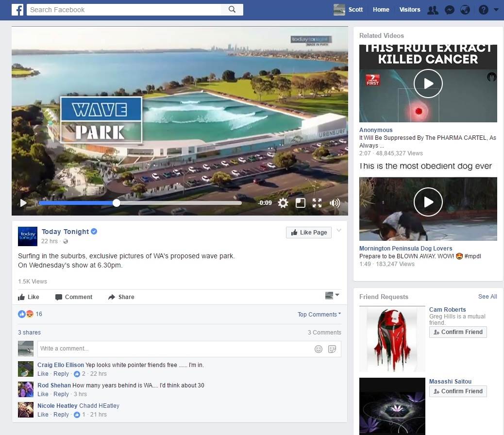Open the Messenger icon in navbar

[x=450, y=10]
